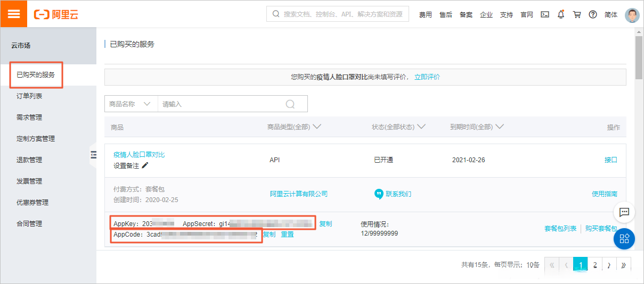Select 已购买的服务 in sidebar
Image resolution: width=644 pixels, height=284 pixels.
pos(36,75)
